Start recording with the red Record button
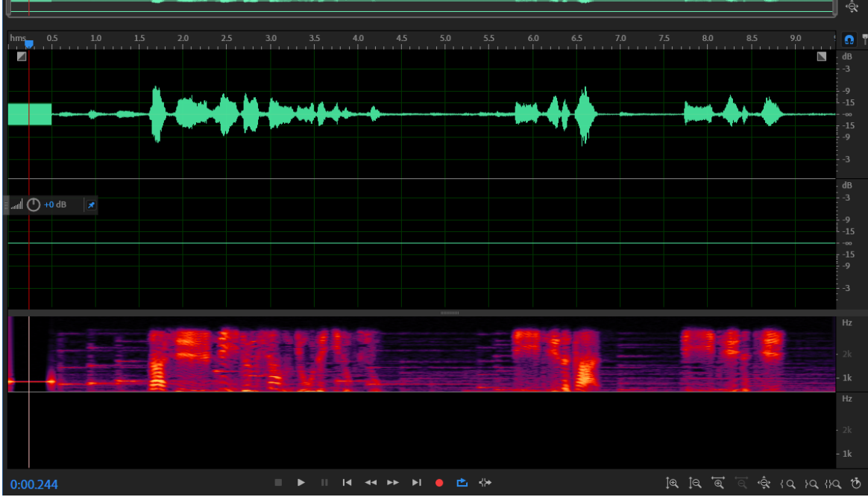 point(439,483)
